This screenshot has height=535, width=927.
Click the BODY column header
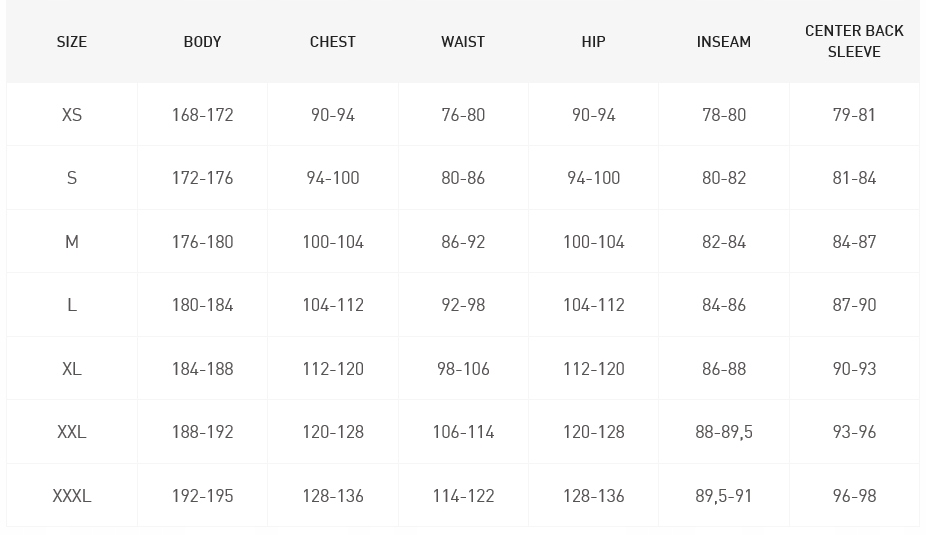202,42
